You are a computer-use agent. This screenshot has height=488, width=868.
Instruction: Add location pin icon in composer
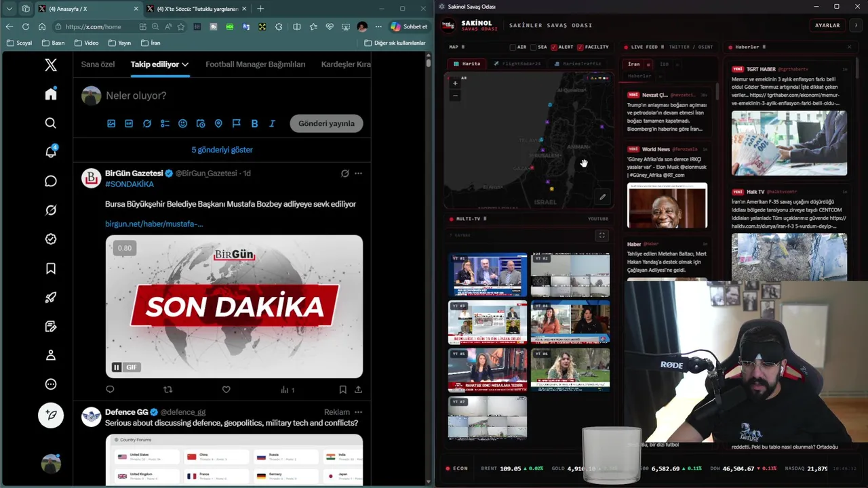click(x=218, y=123)
